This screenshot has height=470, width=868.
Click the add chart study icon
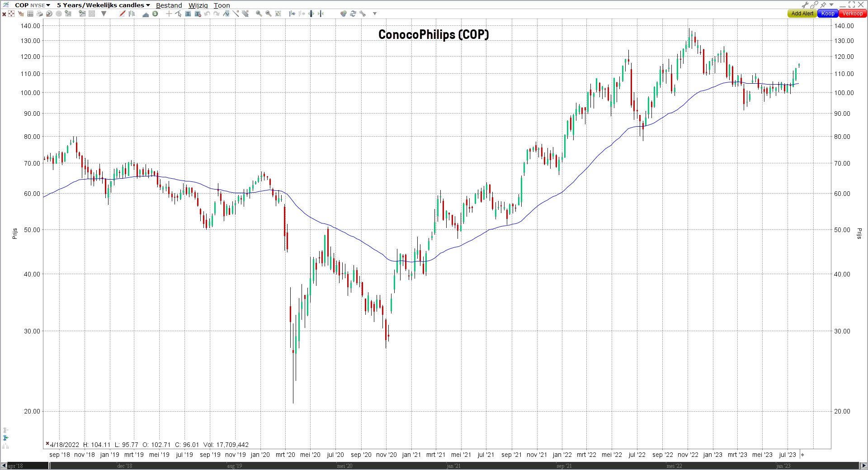point(82,14)
